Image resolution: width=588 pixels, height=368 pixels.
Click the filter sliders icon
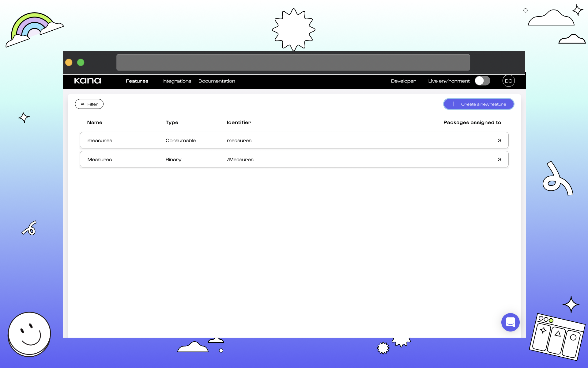coord(83,104)
